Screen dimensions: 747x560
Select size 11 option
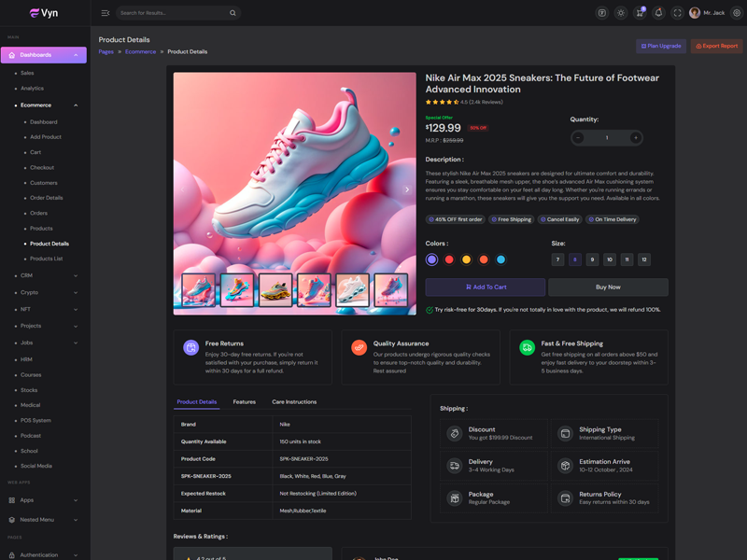coord(627,259)
